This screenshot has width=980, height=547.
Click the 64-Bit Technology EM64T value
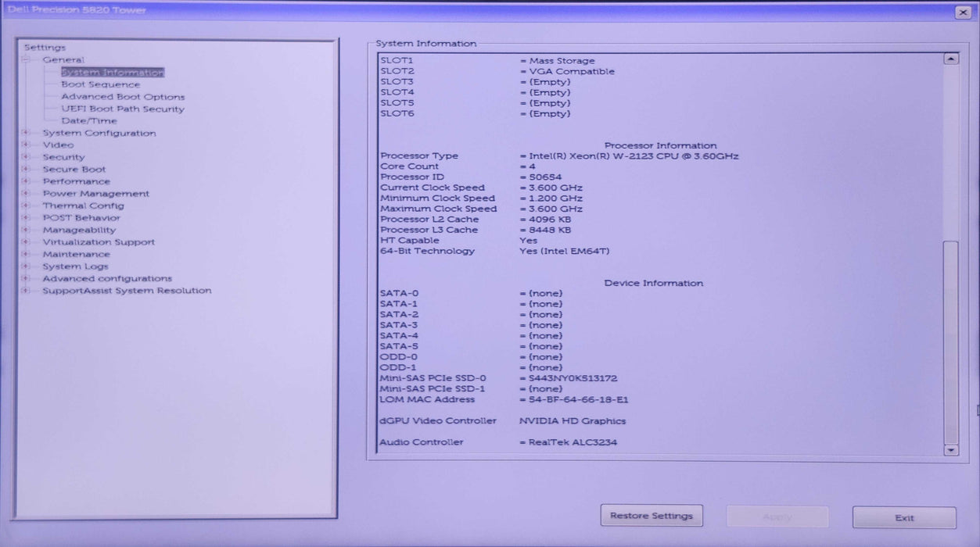pyautogui.click(x=564, y=251)
